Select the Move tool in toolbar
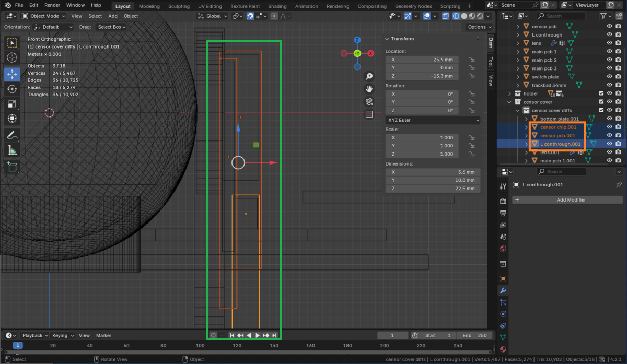 12,74
